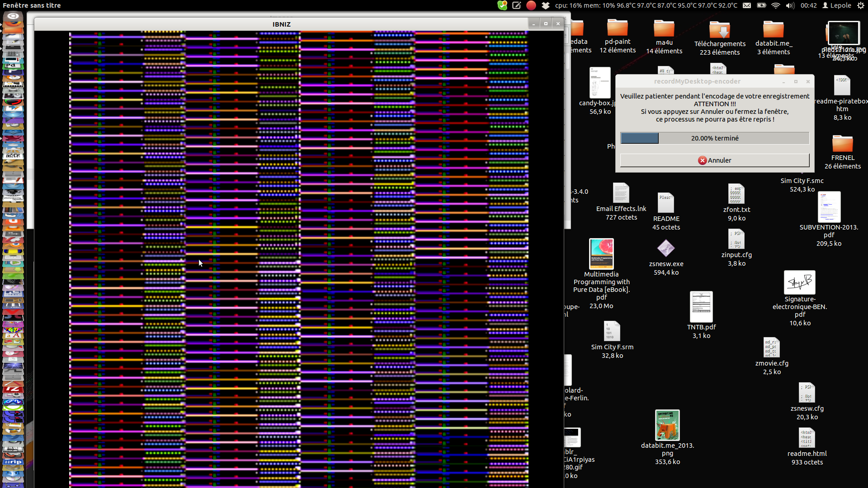Select the zsnesw.exe file icon
Image resolution: width=868 pixels, height=488 pixels.
pos(666,249)
